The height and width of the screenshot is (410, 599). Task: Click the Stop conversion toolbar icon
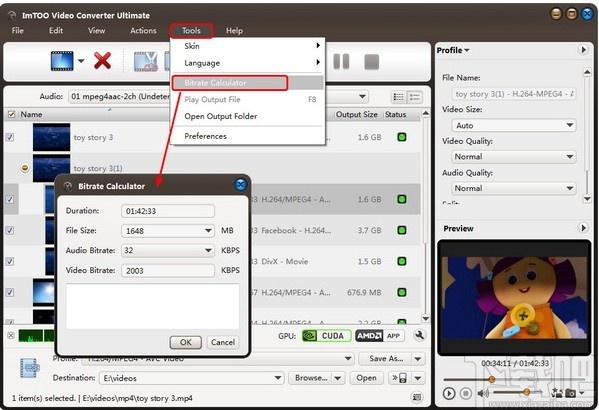371,62
